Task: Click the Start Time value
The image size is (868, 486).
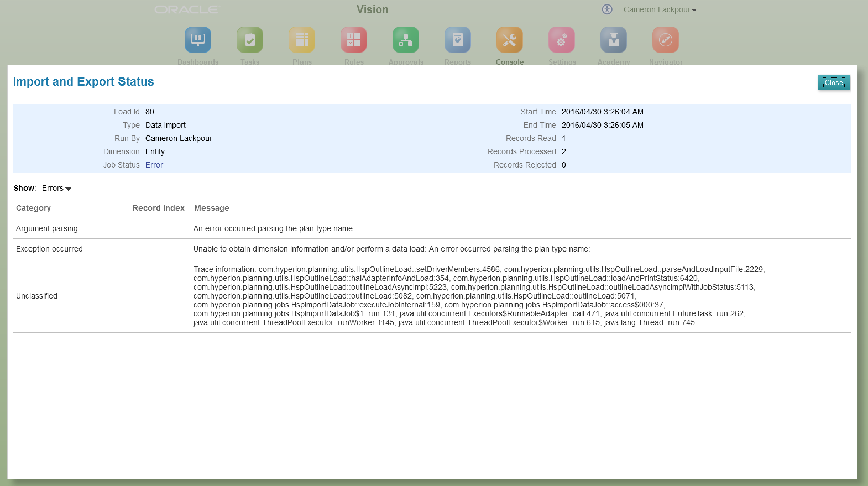Action: (603, 112)
